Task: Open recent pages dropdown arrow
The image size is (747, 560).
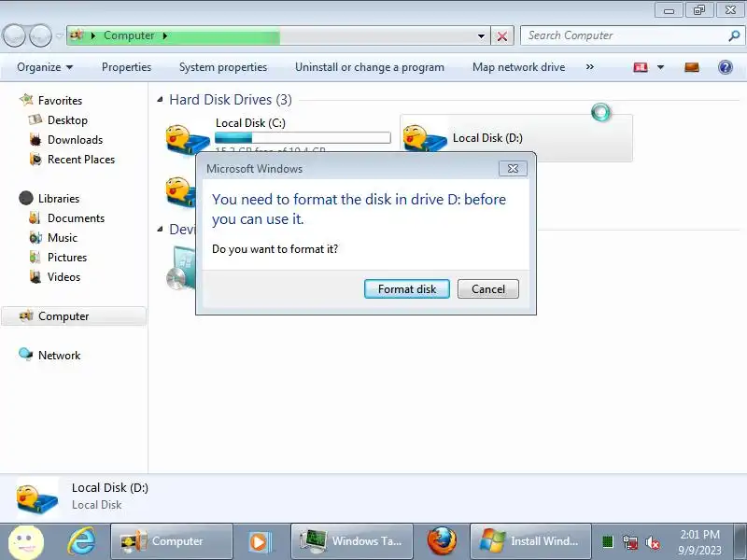Action: tap(59, 36)
